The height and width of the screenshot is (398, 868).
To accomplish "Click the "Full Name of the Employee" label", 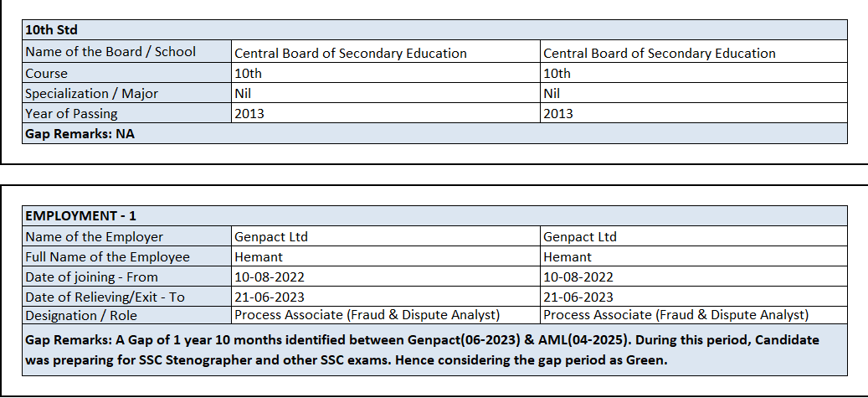I will (108, 256).
